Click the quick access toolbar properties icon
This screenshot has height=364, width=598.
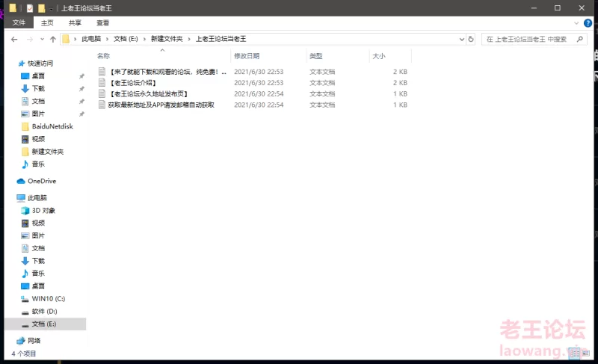[x=30, y=8]
